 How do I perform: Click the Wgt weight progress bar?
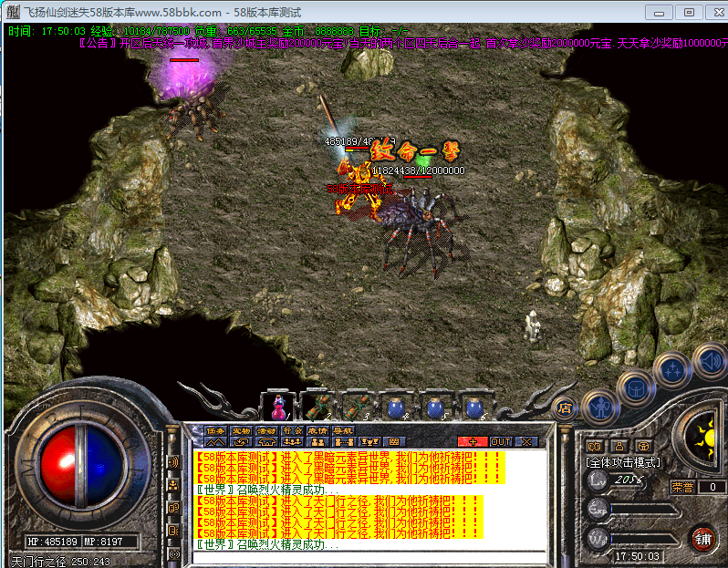pos(644,539)
